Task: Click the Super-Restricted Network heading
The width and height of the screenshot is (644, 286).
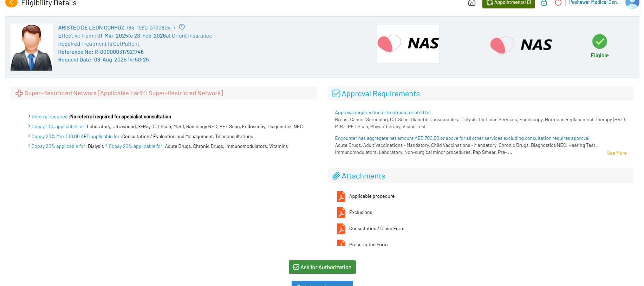Action: point(124,93)
